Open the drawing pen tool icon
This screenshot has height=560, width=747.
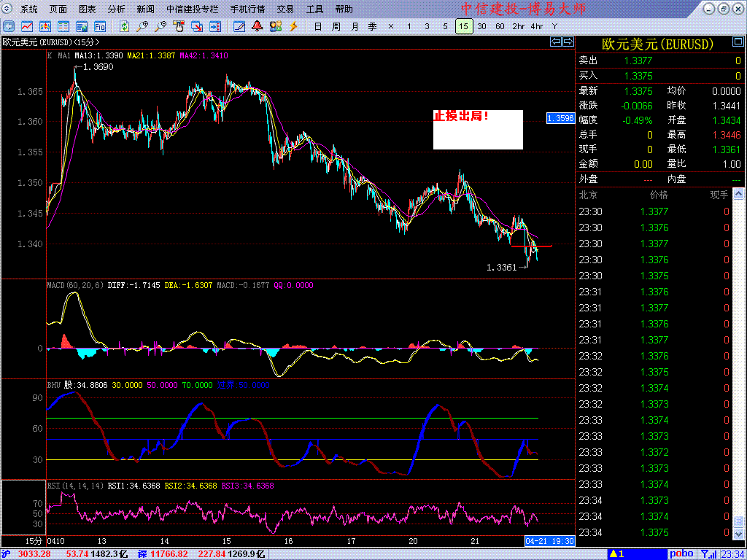coord(239,26)
